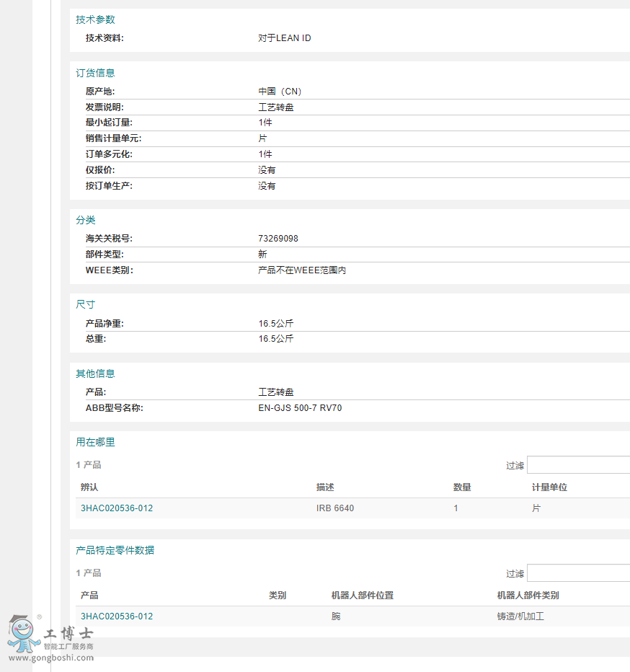The image size is (630, 672).
Task: Click the 过滤 input in 用在哪里 section
Action: tap(579, 465)
